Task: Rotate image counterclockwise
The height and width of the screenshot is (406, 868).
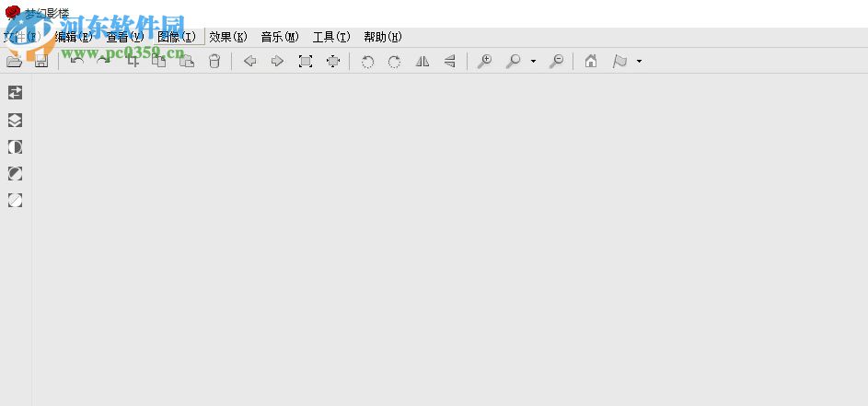Action: click(x=367, y=62)
